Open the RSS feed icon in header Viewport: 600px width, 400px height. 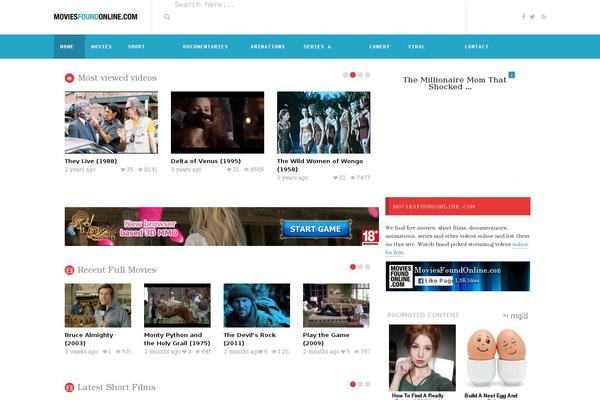pos(543,17)
